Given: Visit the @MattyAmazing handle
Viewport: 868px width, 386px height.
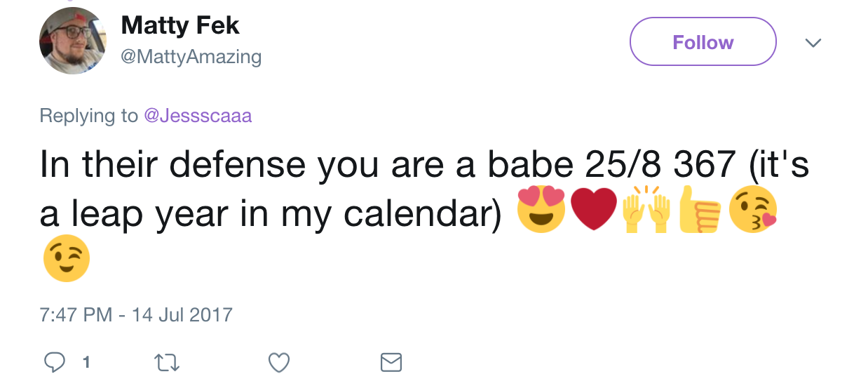Looking at the screenshot, I should pos(191,57).
